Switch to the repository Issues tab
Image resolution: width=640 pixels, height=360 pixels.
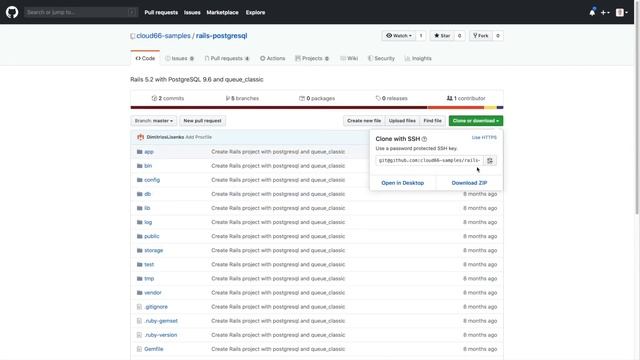(x=180, y=58)
